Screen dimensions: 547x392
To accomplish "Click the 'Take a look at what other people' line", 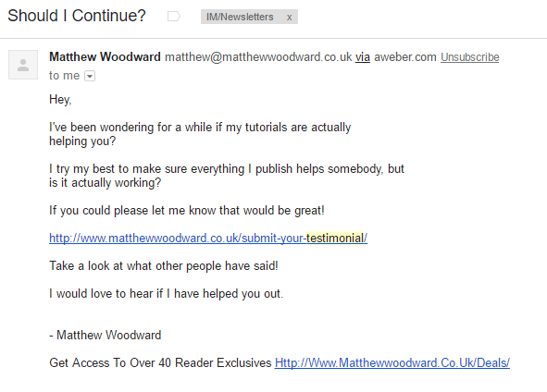I will [x=164, y=266].
